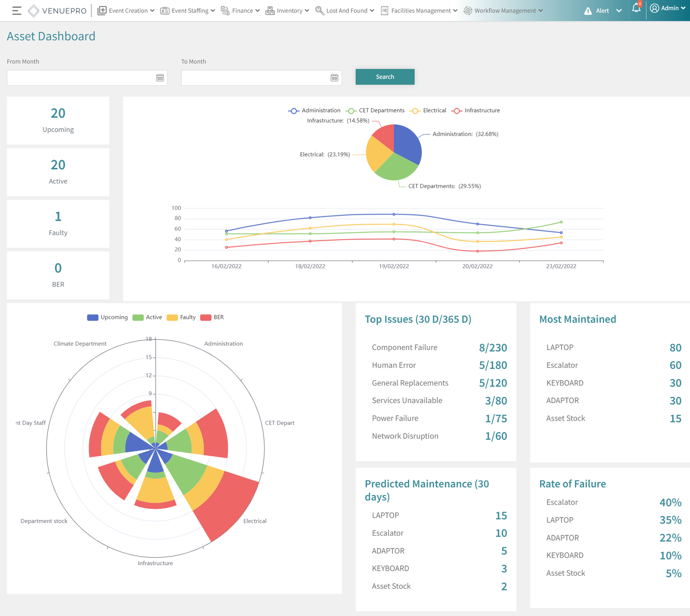
Task: Open the Upcoming assets count card
Action: [x=58, y=120]
